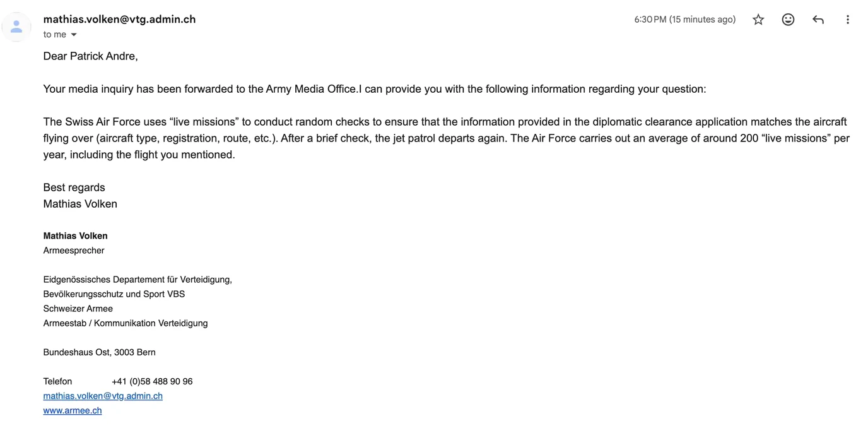Click the "Dear Patrick Andre" greeting line

(x=91, y=56)
